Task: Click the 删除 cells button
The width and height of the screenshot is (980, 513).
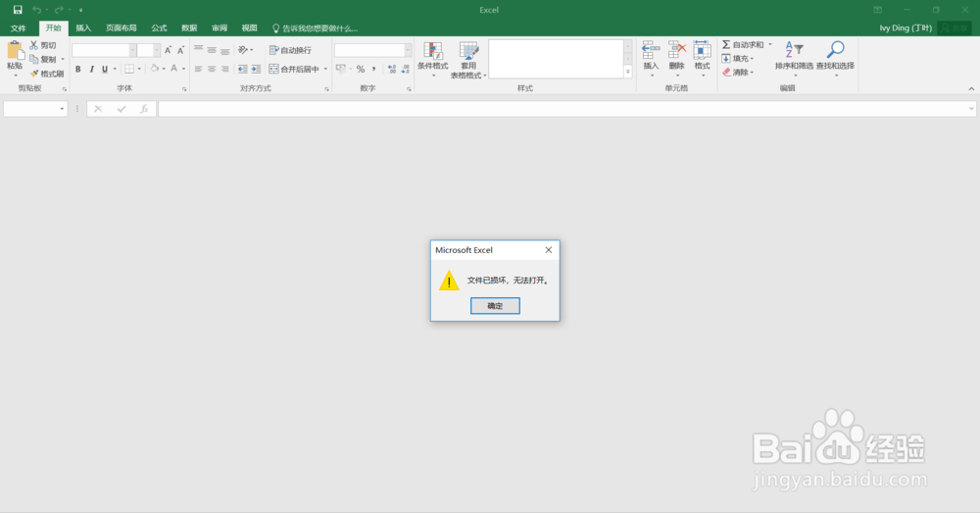Action: click(x=676, y=59)
